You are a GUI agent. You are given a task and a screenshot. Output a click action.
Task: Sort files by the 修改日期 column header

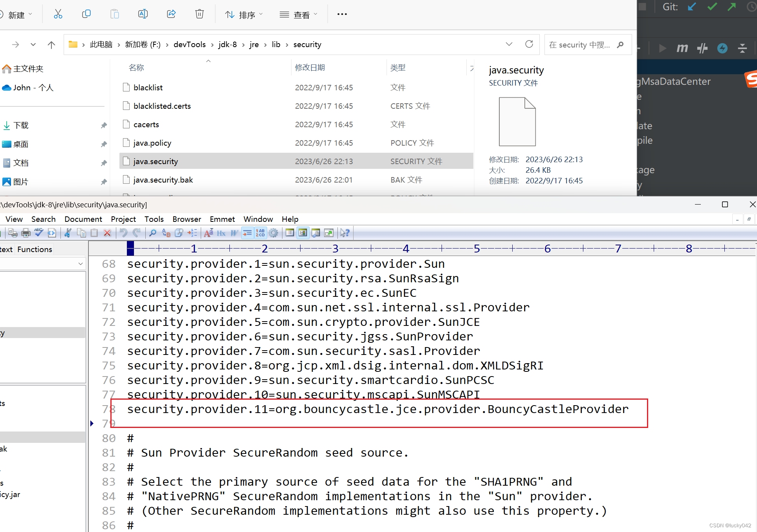coord(310,68)
